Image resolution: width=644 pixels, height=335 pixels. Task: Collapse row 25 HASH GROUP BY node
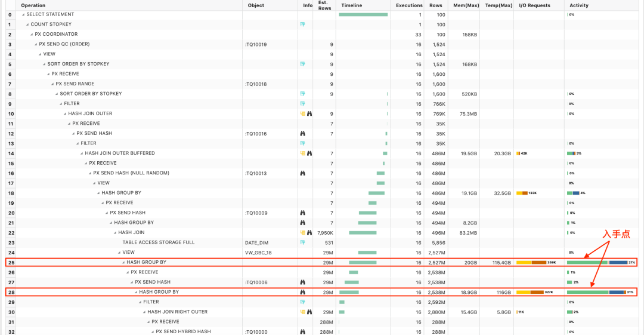point(123,262)
